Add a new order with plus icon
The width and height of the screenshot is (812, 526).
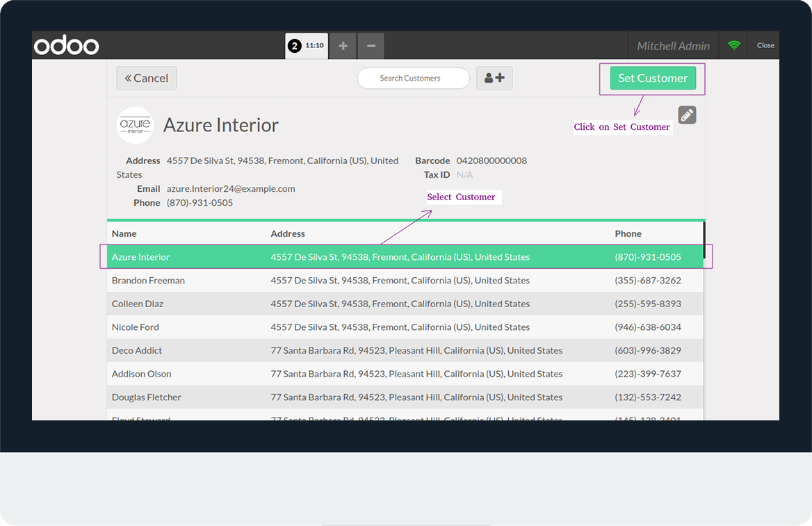(343, 46)
